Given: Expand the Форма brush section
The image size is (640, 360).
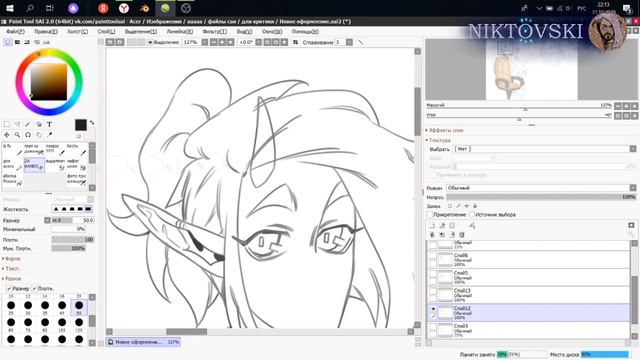Looking at the screenshot, I should (x=11, y=259).
